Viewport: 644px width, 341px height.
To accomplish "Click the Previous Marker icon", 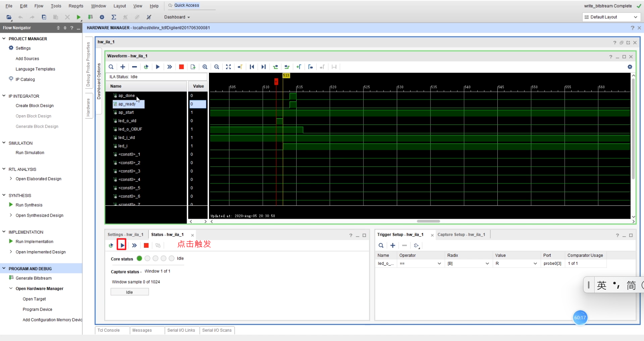I will [311, 67].
